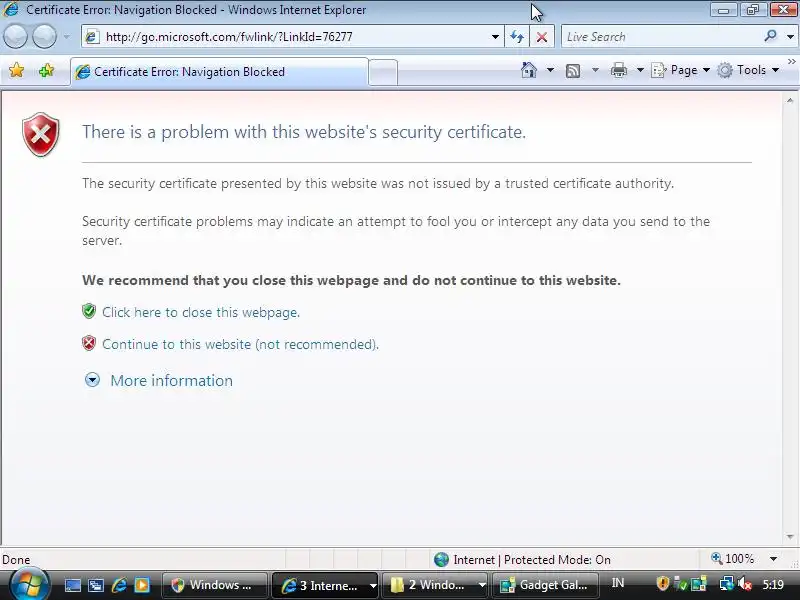Viewport: 800px width, 600px height.
Task: Click the muted volume tray icon
Action: [x=744, y=584]
